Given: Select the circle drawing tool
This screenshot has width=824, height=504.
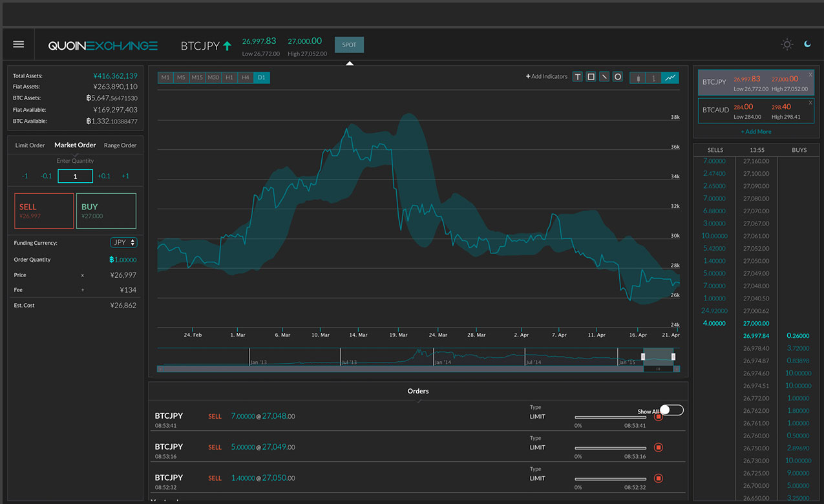Looking at the screenshot, I should 618,77.
